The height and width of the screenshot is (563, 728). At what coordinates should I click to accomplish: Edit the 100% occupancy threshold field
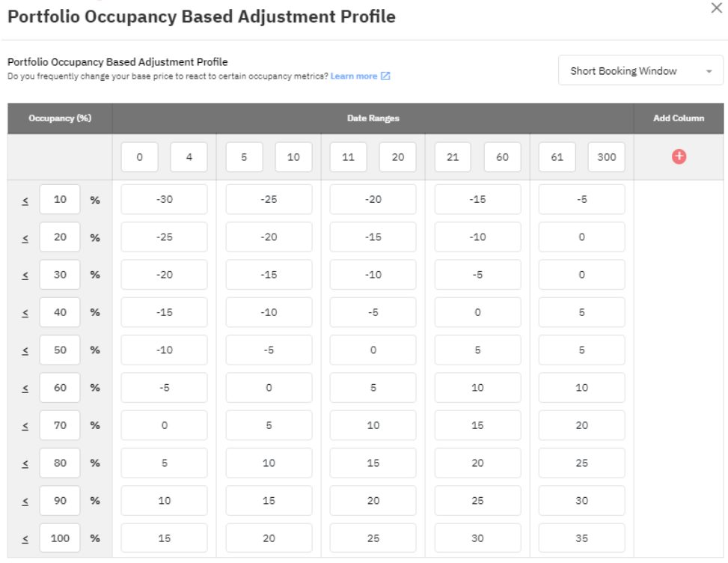tap(60, 538)
